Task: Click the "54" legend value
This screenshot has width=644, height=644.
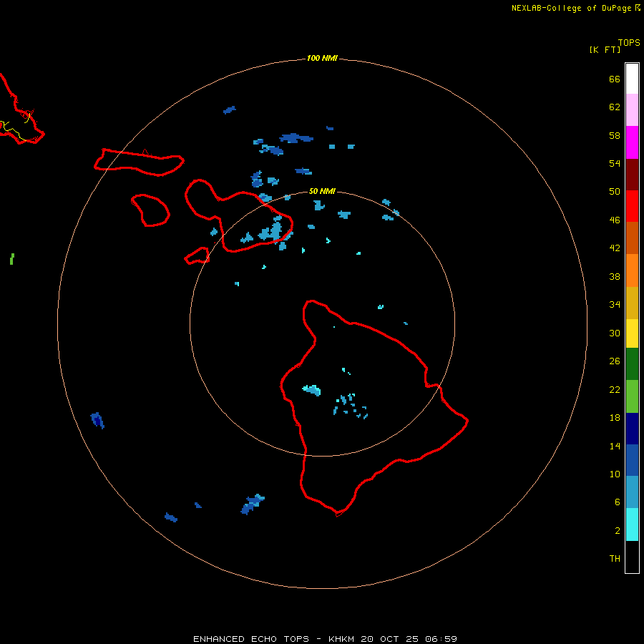Action: [x=615, y=163]
